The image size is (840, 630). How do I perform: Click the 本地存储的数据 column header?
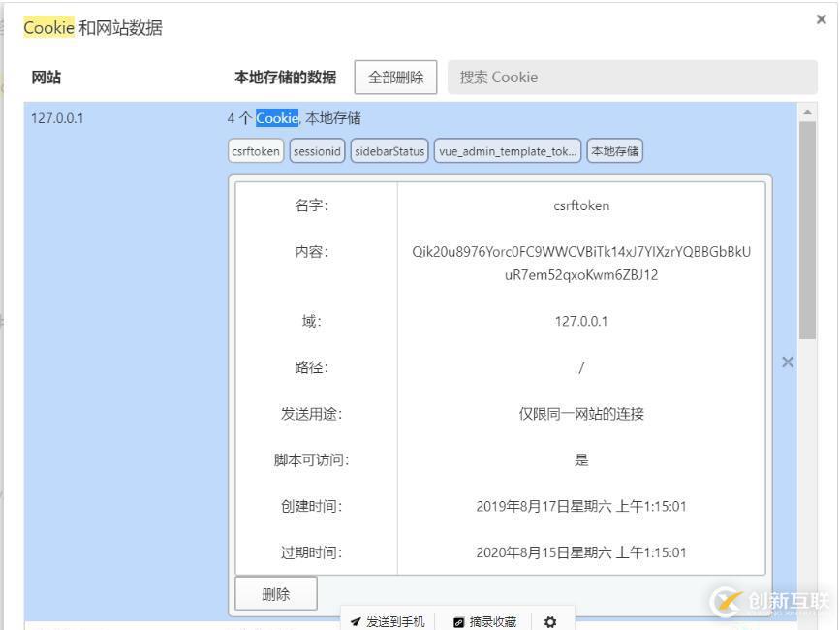coord(285,78)
